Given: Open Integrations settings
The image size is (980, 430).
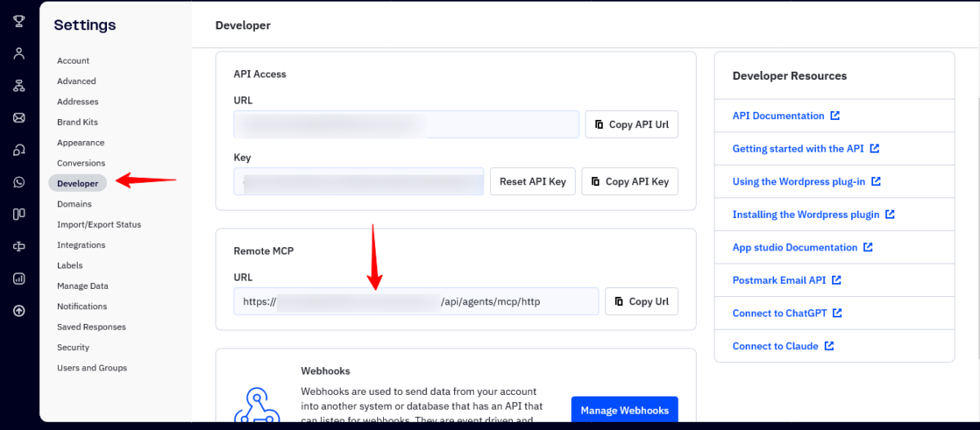Looking at the screenshot, I should (x=81, y=245).
